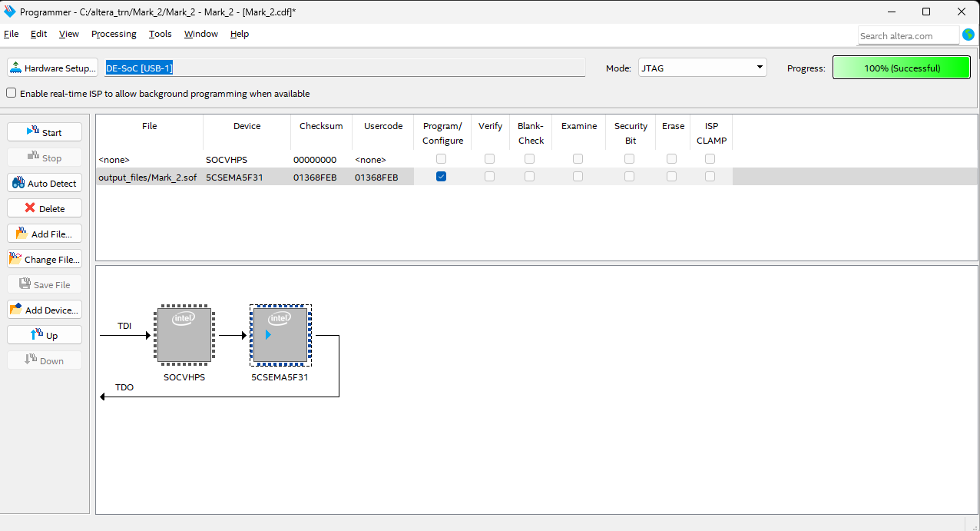Click the TDO label in the chain diagram
The image size is (980, 531).
click(x=124, y=387)
